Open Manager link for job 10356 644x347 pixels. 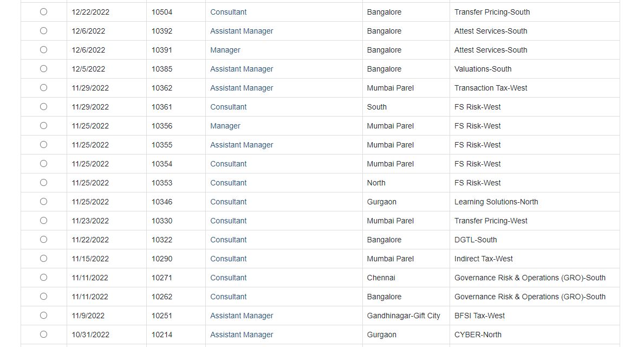coord(225,126)
